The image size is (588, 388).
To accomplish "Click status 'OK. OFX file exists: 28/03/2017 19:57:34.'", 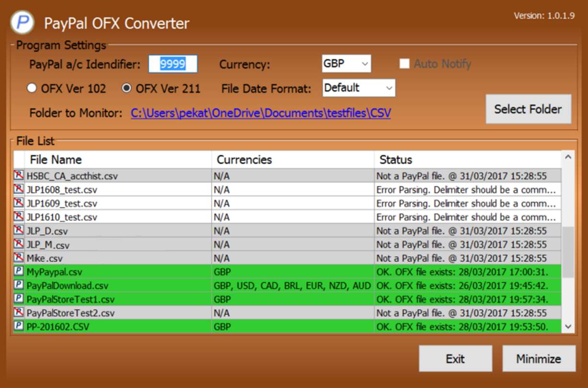I will [x=462, y=299].
